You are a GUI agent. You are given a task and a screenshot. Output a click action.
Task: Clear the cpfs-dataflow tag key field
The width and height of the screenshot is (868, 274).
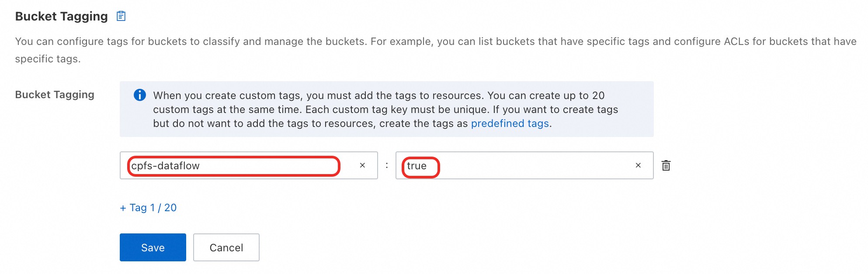click(x=362, y=165)
